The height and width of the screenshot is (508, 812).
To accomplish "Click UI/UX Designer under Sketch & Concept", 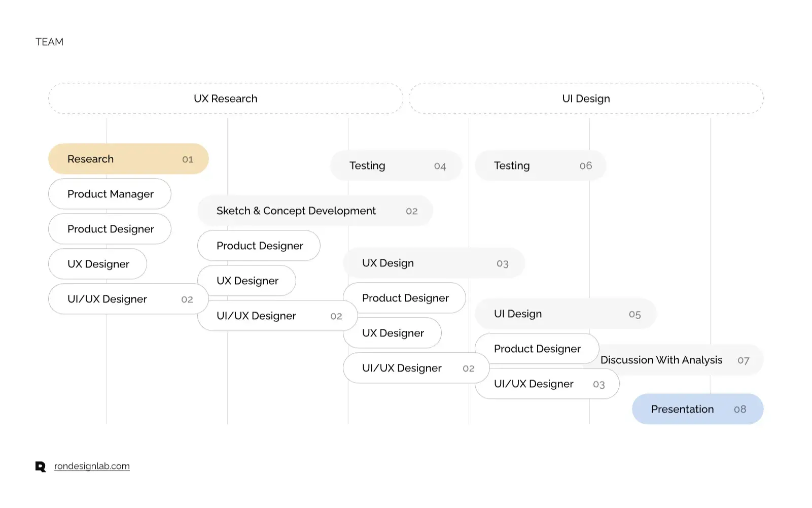I will tap(277, 316).
